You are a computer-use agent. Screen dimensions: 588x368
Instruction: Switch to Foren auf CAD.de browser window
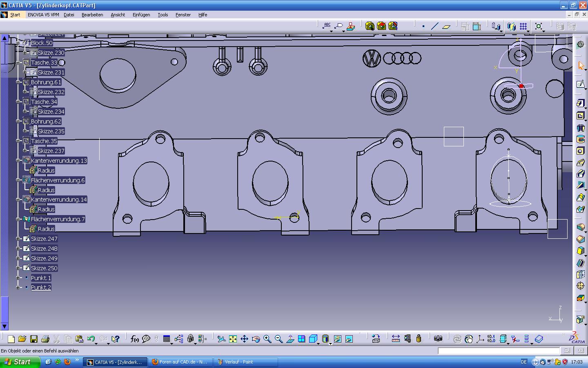181,362
